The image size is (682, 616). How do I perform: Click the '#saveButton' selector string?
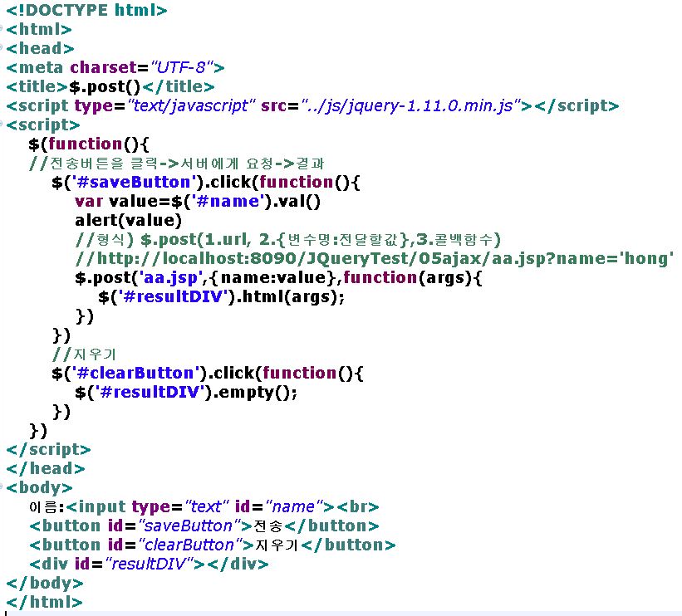(x=135, y=182)
